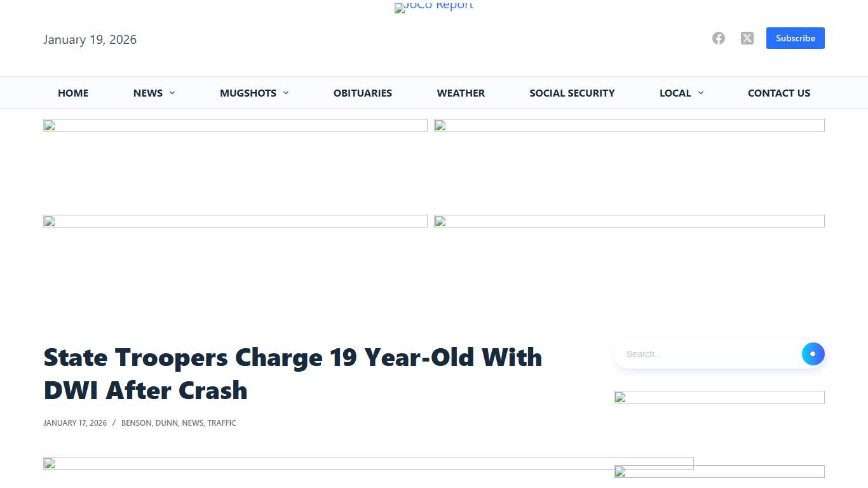868x488 pixels.
Task: Click the search magnifier icon
Action: pyautogui.click(x=813, y=354)
